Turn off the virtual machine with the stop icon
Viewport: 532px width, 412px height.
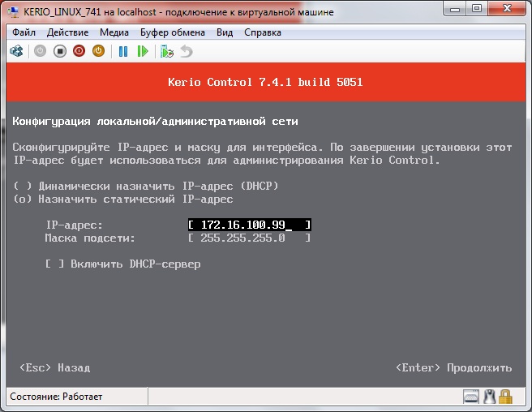[60, 51]
